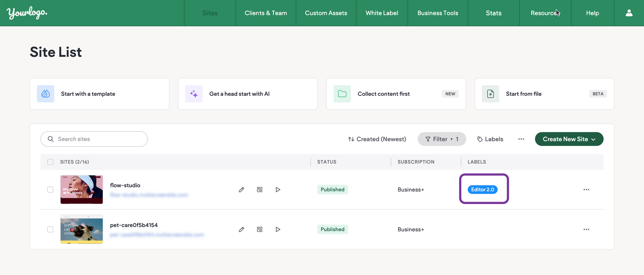Screen dimensions: 644x275
Task: Click the edit pencil icon for flow-studio
Action: (x=241, y=190)
